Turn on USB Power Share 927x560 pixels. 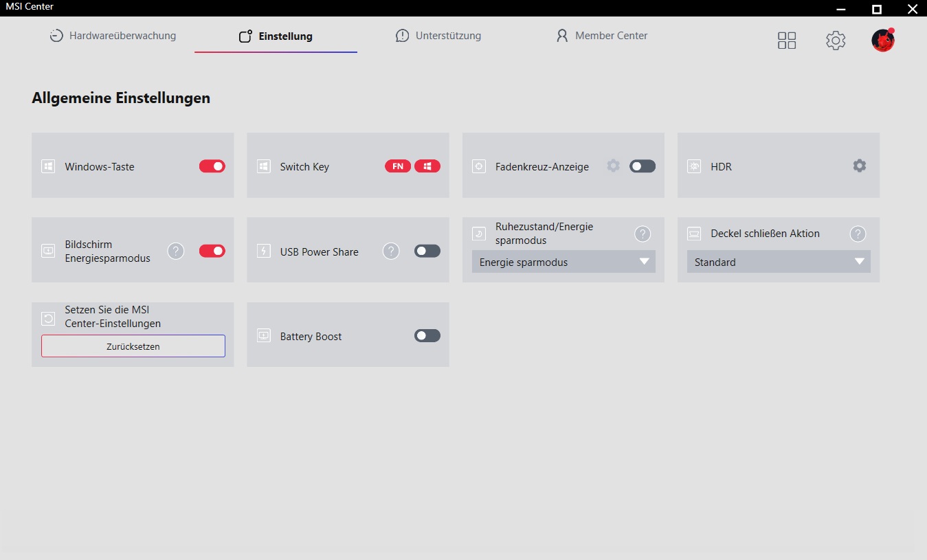pos(427,251)
